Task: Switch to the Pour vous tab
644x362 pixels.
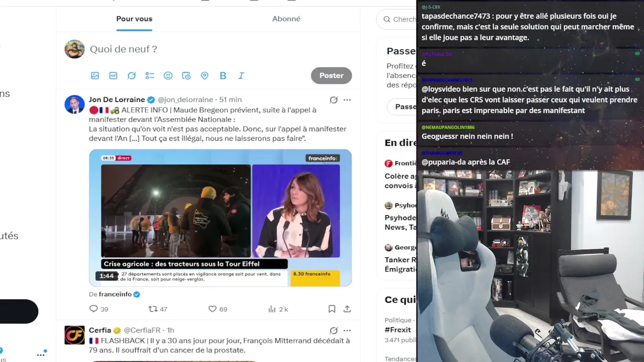Action: tap(134, 19)
